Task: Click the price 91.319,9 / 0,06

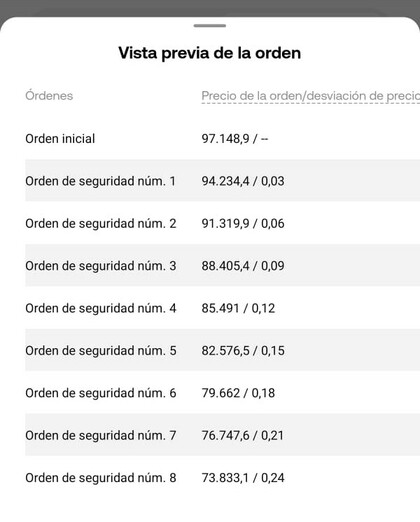Action: [243, 223]
